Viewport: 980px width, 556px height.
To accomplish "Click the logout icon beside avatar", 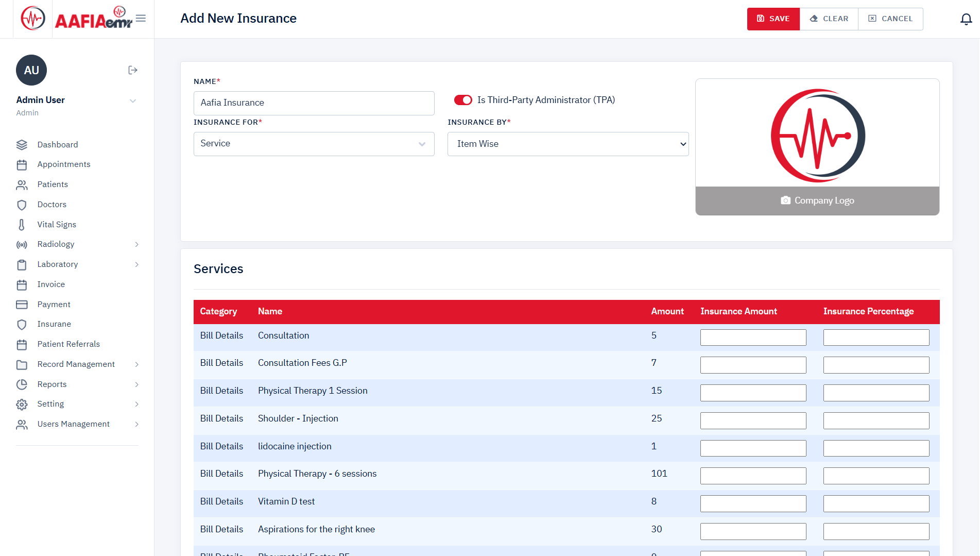I will coord(133,70).
